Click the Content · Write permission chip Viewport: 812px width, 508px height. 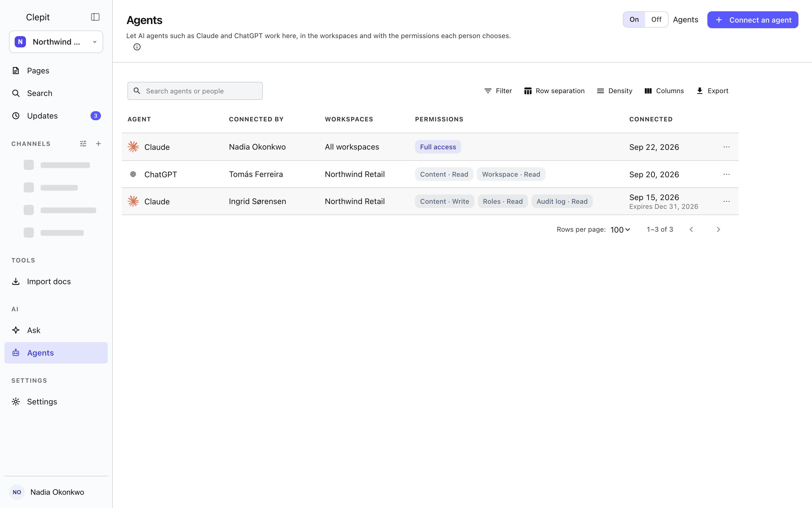coord(445,201)
